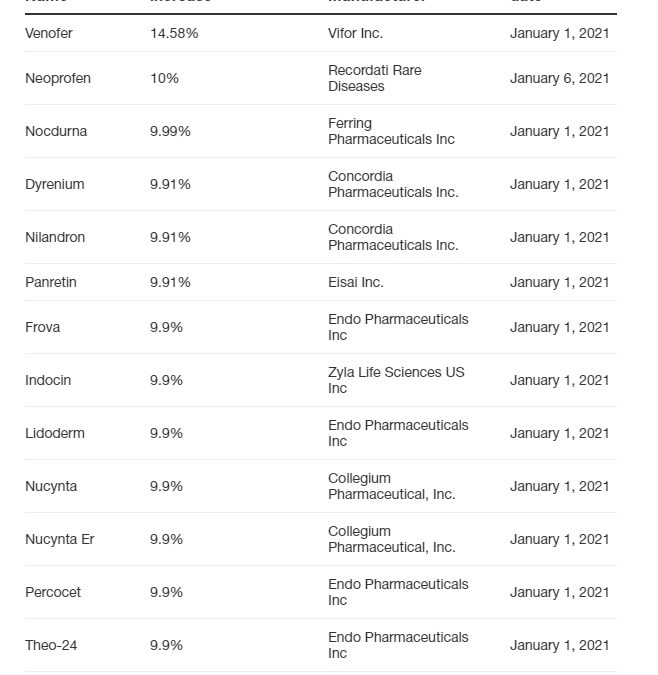Click the Neoprofen row name

point(58,78)
